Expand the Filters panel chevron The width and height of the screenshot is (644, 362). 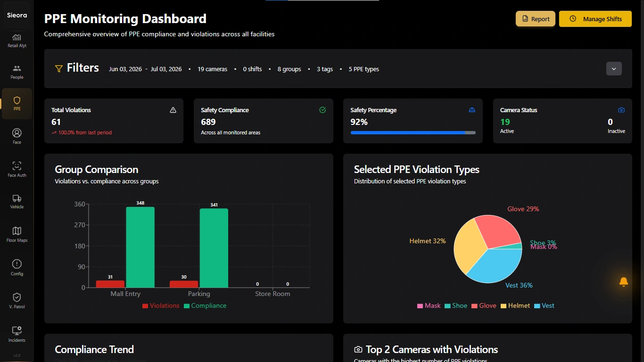pyautogui.click(x=614, y=69)
